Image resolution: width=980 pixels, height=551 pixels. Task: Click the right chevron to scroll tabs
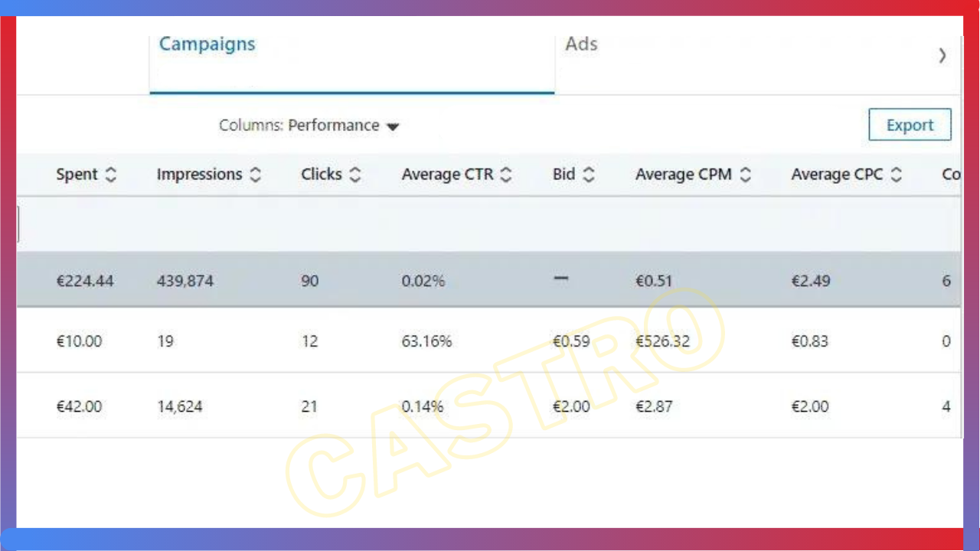(942, 55)
